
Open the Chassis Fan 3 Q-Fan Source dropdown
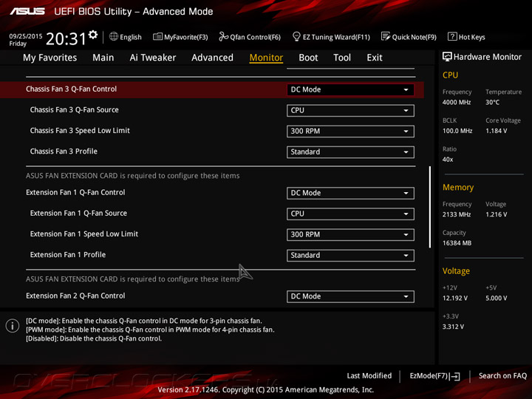click(350, 111)
